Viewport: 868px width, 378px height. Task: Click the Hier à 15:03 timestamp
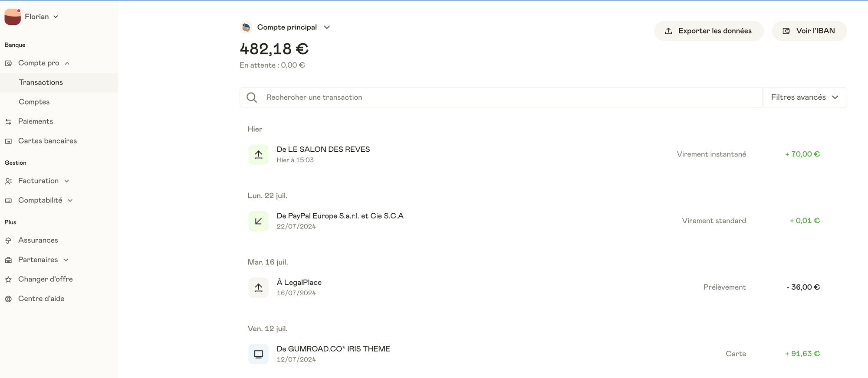[x=295, y=160]
